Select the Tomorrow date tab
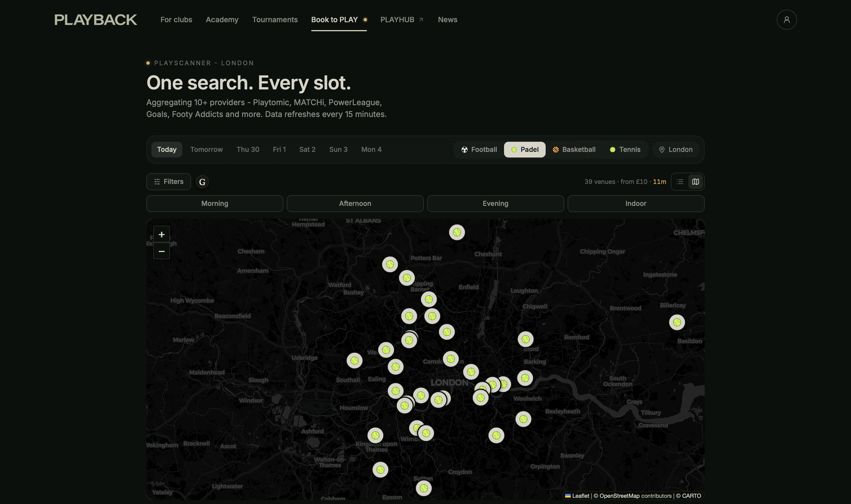 [206, 149]
